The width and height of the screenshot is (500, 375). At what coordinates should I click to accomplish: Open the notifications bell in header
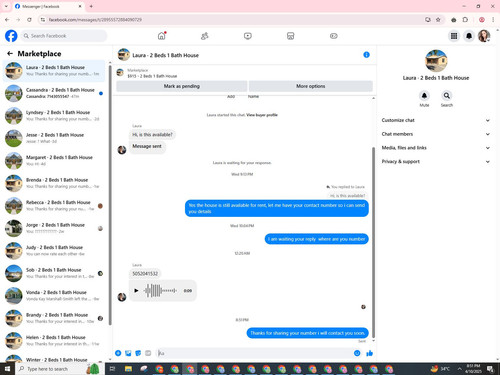[469, 36]
